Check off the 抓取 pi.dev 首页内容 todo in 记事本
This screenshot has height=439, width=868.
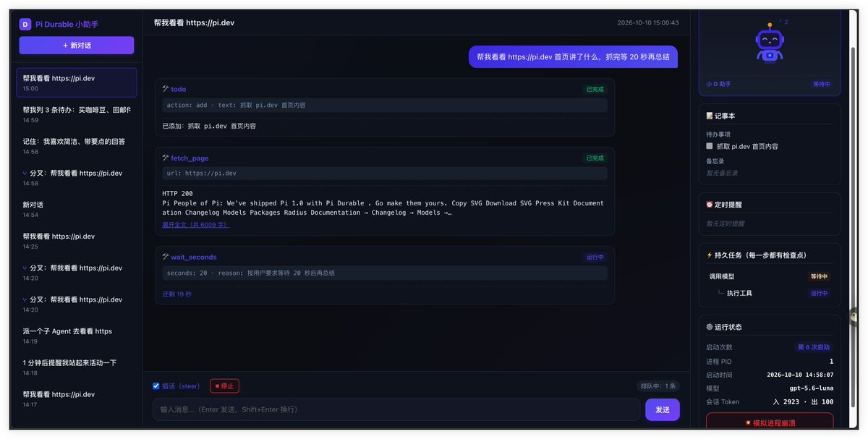point(710,146)
